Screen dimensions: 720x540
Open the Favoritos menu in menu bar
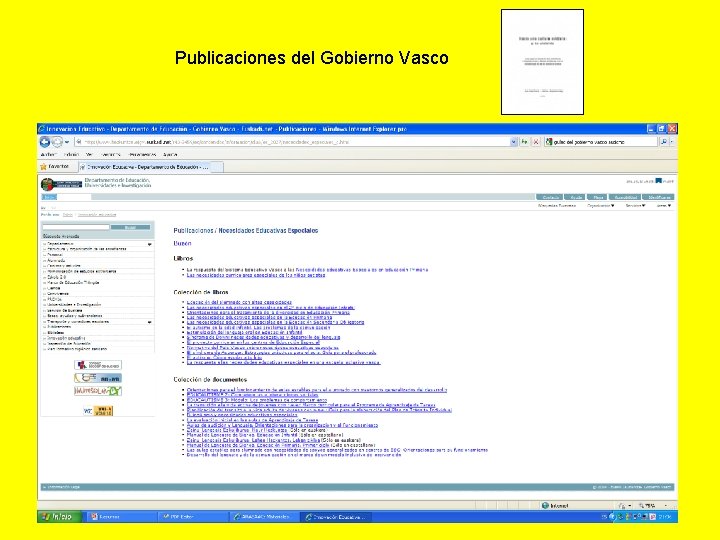110,155
